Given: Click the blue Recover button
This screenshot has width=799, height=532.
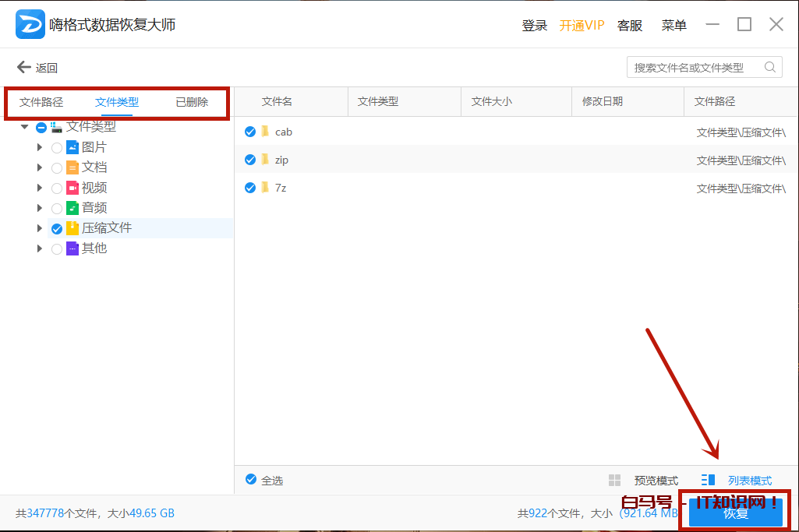Looking at the screenshot, I should (x=735, y=513).
